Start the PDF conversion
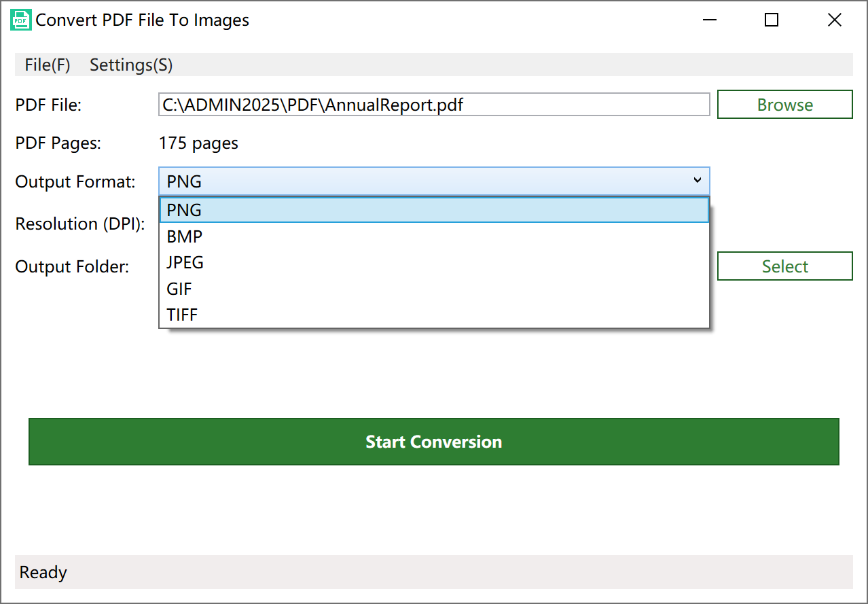868x604 pixels. click(x=434, y=442)
